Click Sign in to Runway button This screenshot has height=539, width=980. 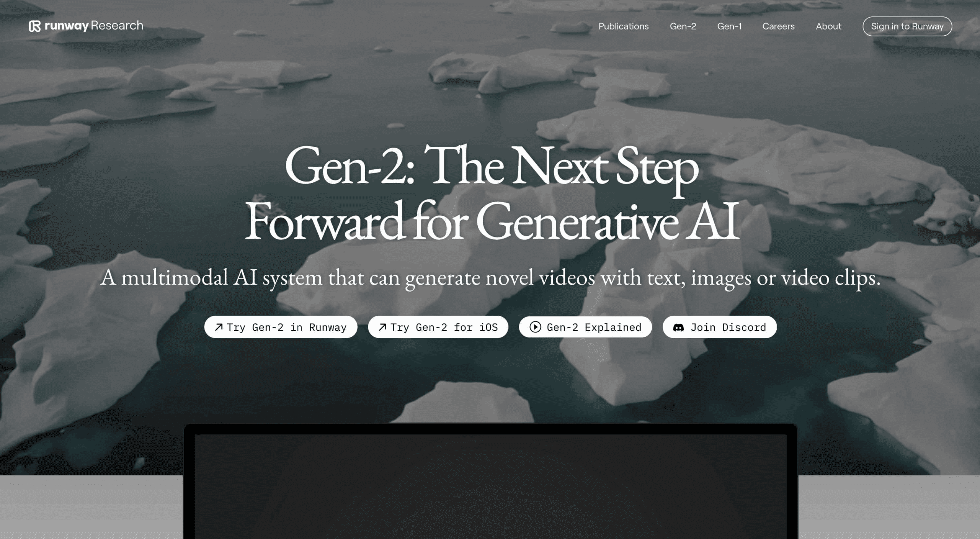point(907,26)
